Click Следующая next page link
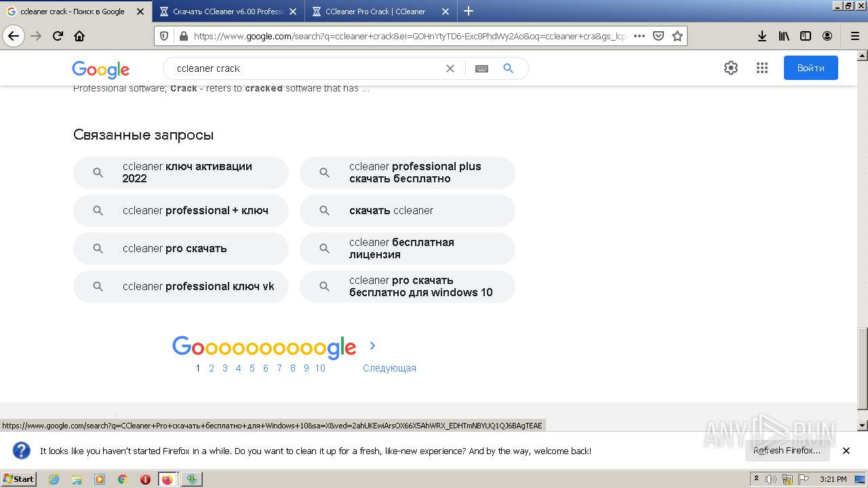 (389, 368)
